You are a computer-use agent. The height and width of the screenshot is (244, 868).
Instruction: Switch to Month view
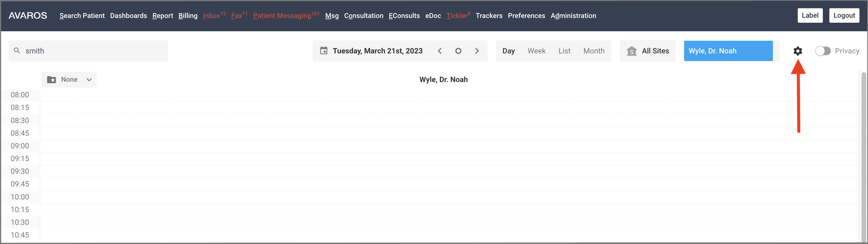click(x=594, y=51)
